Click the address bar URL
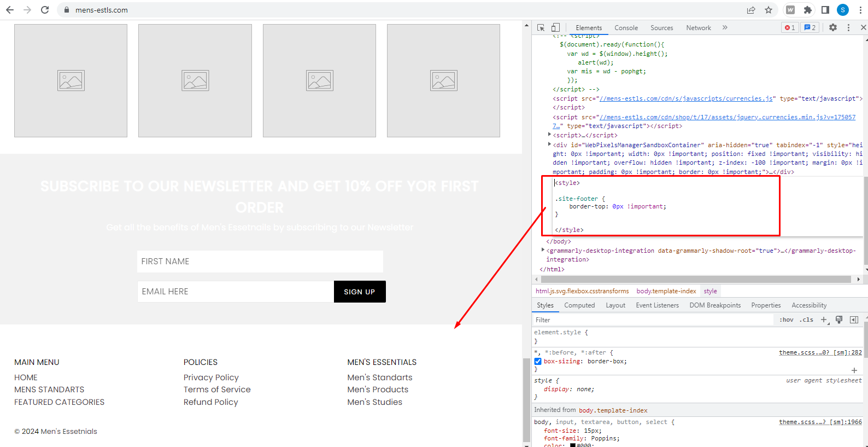Image resolution: width=868 pixels, height=447 pixels. click(x=102, y=10)
